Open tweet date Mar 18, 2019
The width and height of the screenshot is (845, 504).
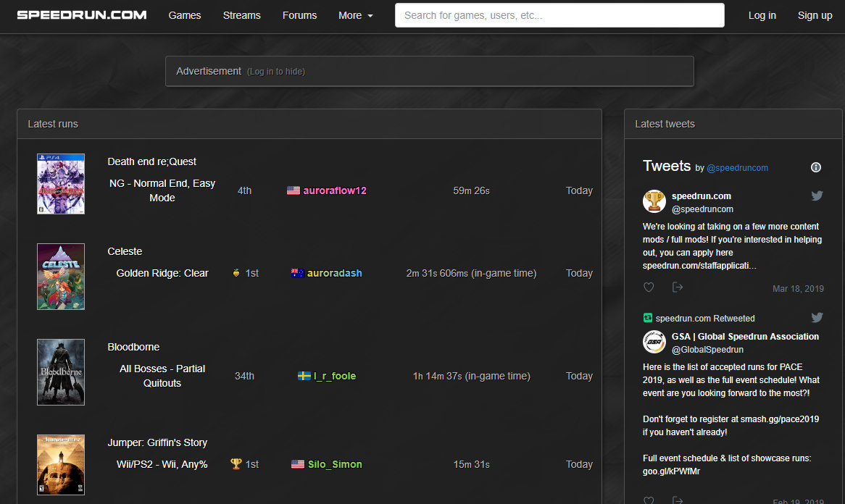click(x=798, y=289)
